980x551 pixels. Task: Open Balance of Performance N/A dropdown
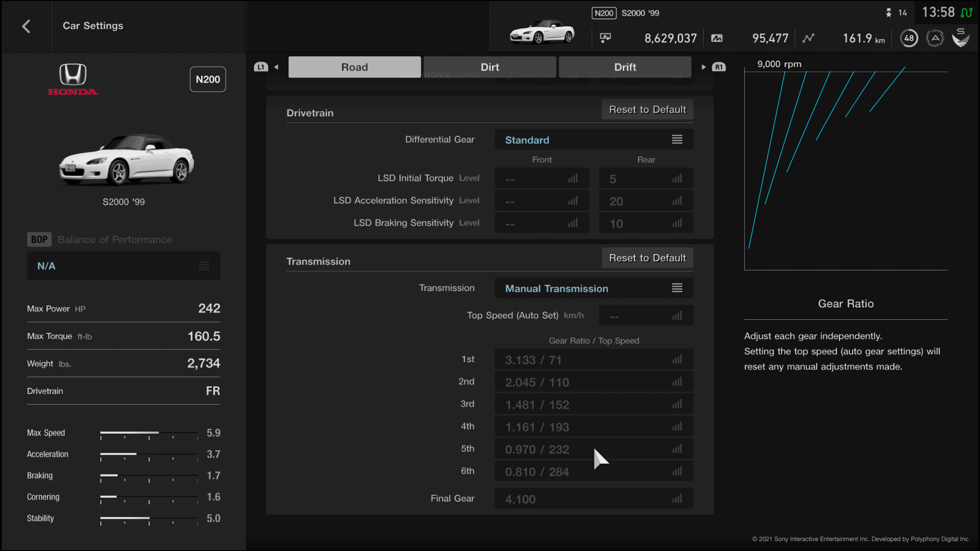(124, 266)
